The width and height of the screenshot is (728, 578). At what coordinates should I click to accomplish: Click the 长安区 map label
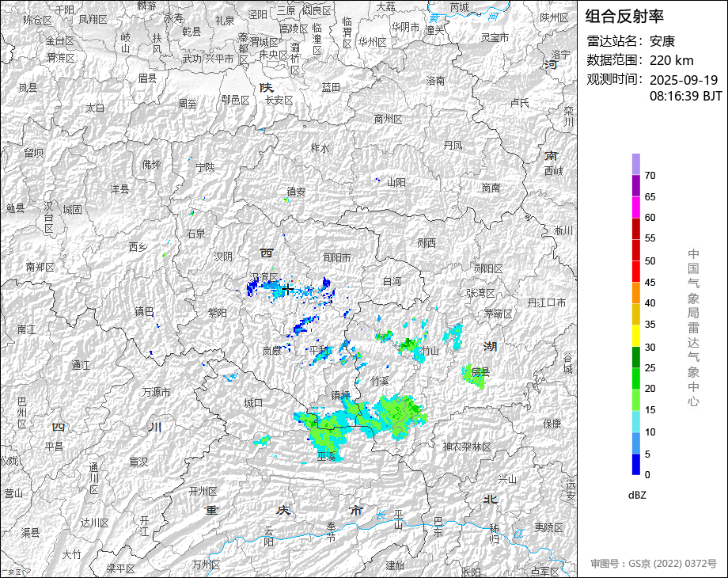click(279, 100)
